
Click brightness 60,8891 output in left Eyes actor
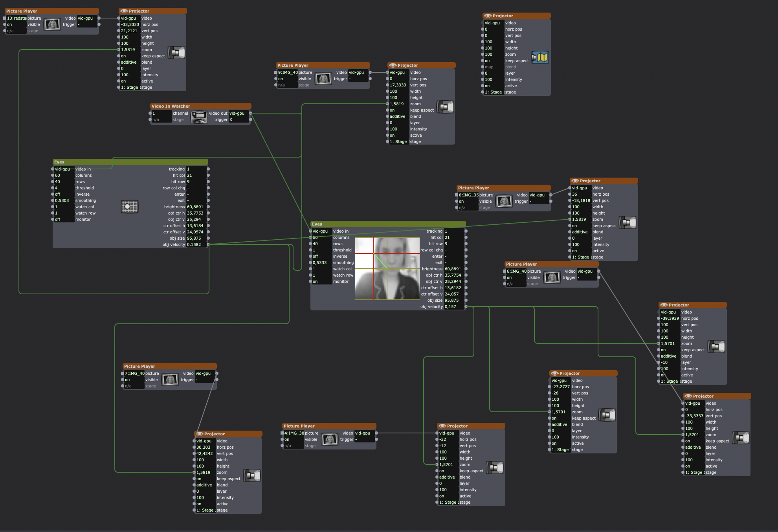(x=196, y=207)
